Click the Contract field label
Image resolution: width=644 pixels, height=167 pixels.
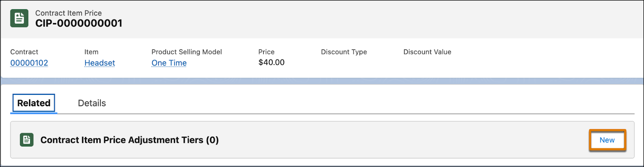click(x=24, y=52)
